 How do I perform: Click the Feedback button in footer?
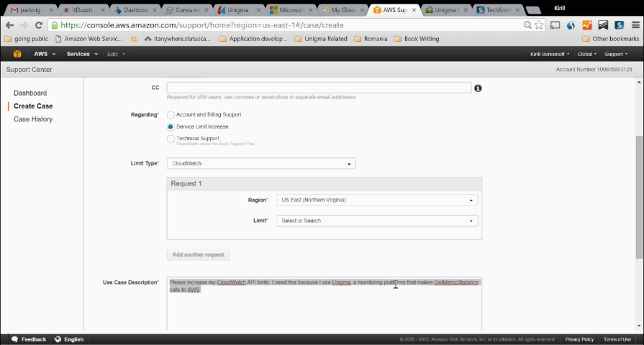pyautogui.click(x=29, y=339)
